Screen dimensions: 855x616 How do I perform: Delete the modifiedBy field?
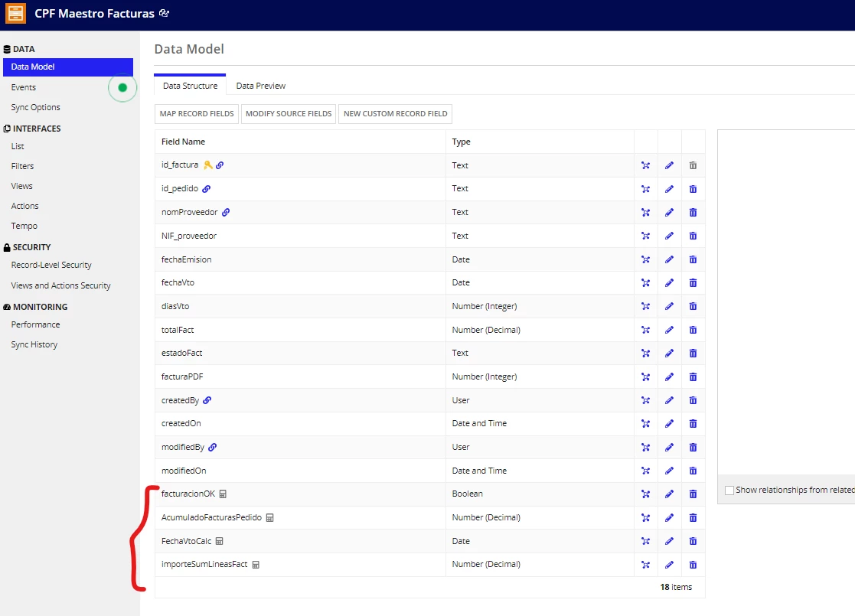693,447
